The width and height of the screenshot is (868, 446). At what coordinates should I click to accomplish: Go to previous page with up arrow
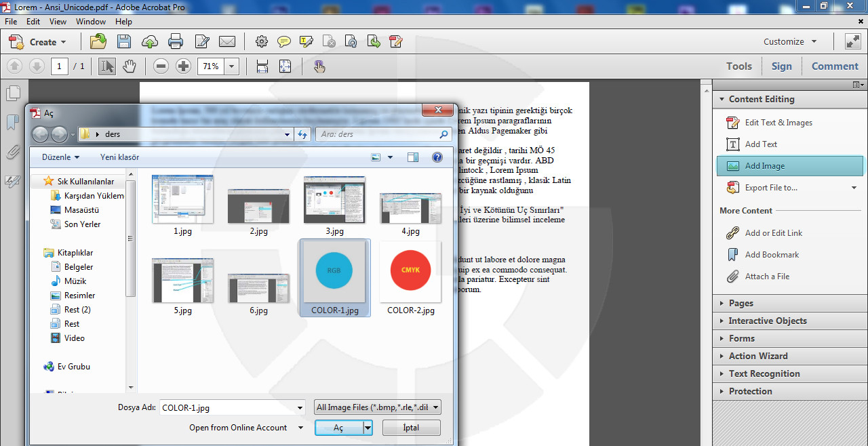coord(15,66)
